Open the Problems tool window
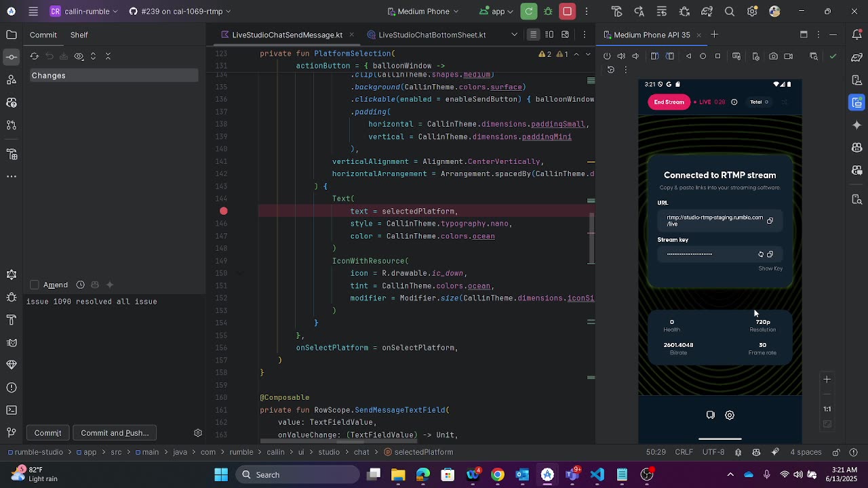Image resolution: width=868 pixels, height=488 pixels. coord(12,388)
